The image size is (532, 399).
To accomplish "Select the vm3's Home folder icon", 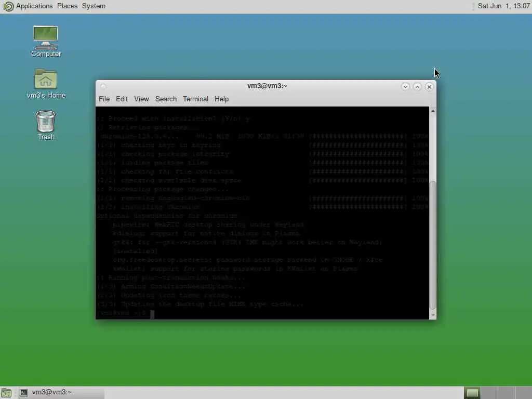I will [x=46, y=84].
